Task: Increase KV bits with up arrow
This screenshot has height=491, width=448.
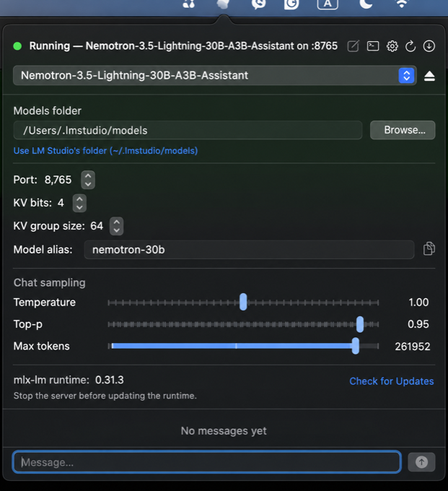Action: click(79, 199)
